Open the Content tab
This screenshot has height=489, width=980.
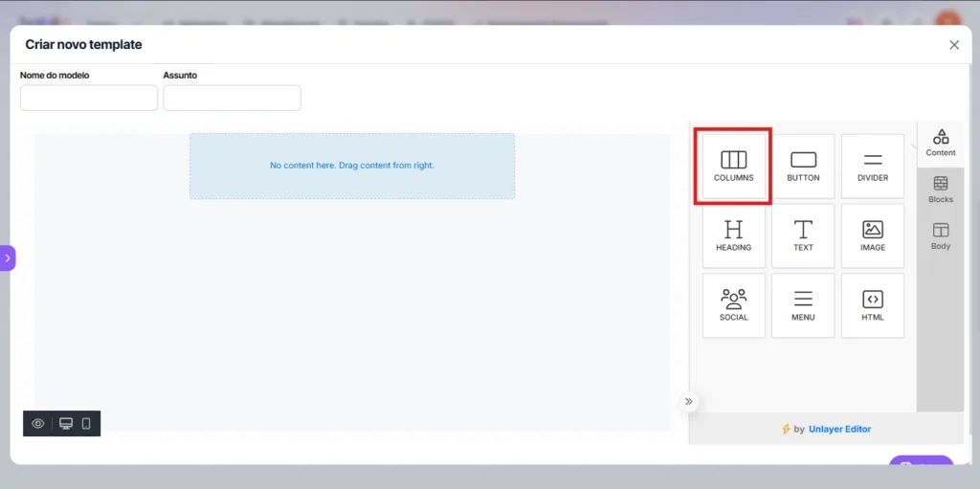[941, 143]
